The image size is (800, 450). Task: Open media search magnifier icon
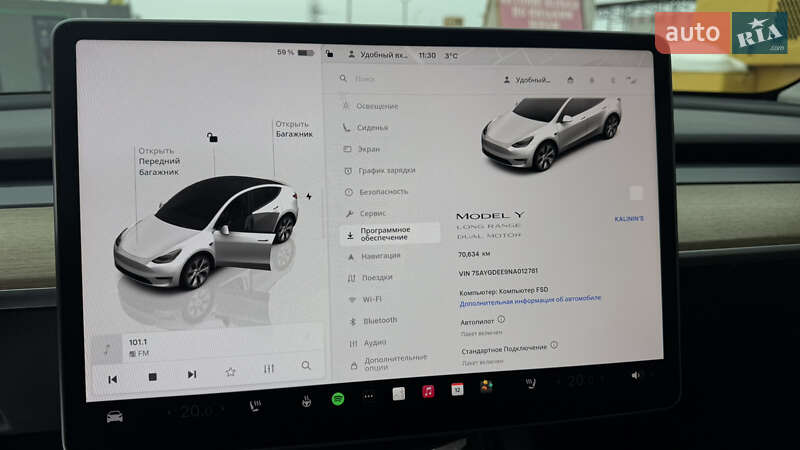tap(306, 365)
